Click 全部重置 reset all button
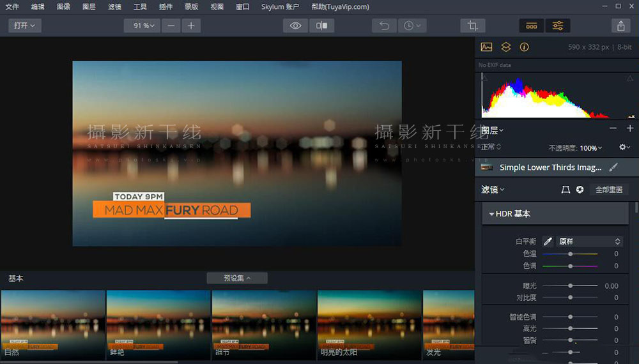The width and height of the screenshot is (639, 364). (609, 190)
